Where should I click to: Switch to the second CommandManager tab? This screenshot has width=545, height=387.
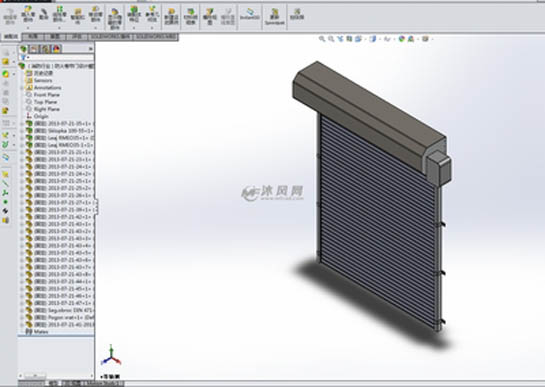click(x=33, y=37)
